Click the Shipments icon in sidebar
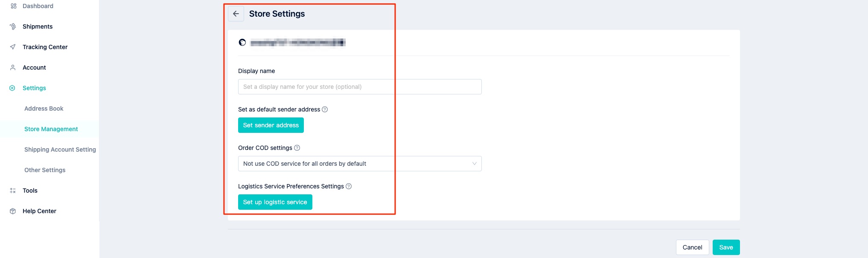The image size is (868, 258). click(x=13, y=26)
